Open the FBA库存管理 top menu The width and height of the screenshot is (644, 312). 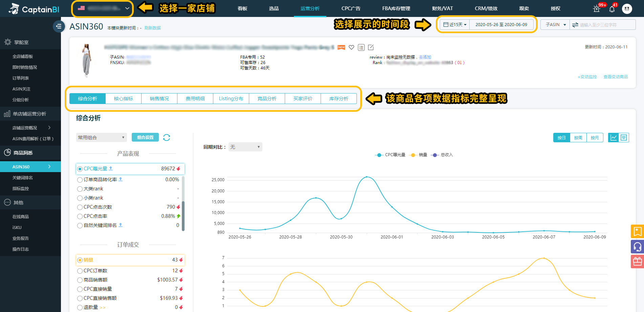click(x=396, y=8)
